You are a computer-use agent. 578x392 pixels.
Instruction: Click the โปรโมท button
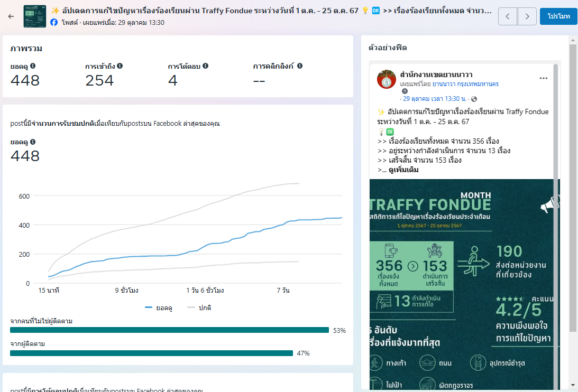[x=558, y=16]
